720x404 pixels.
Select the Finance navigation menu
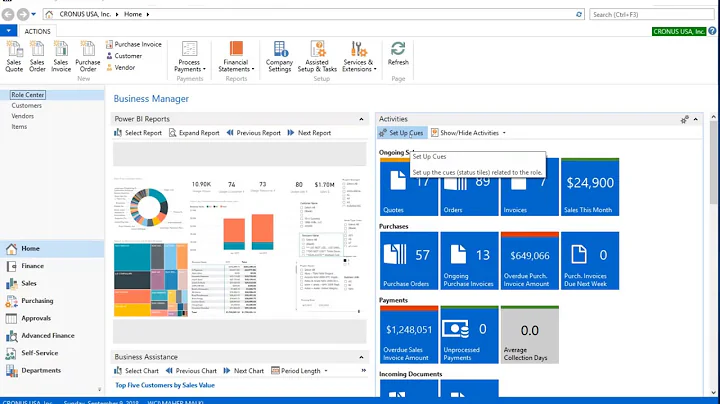coord(52,266)
